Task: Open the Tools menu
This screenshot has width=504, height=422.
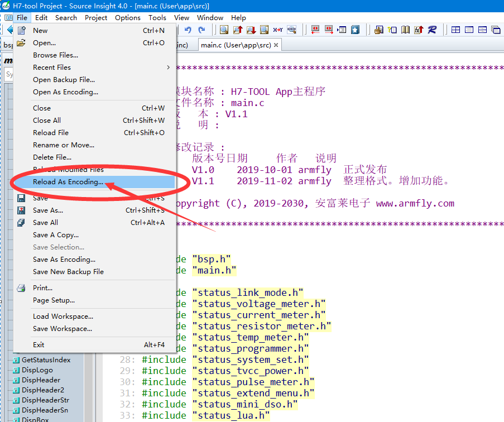Action: pos(157,18)
